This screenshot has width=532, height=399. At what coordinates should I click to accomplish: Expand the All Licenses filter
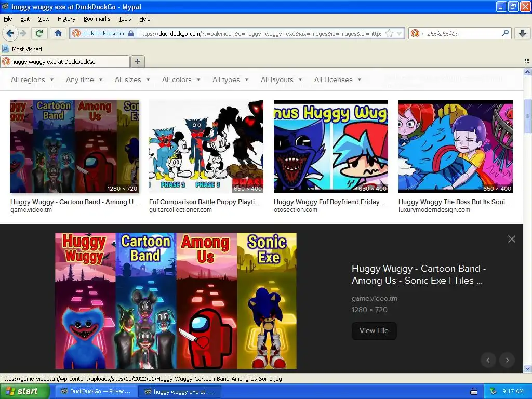coord(338,79)
